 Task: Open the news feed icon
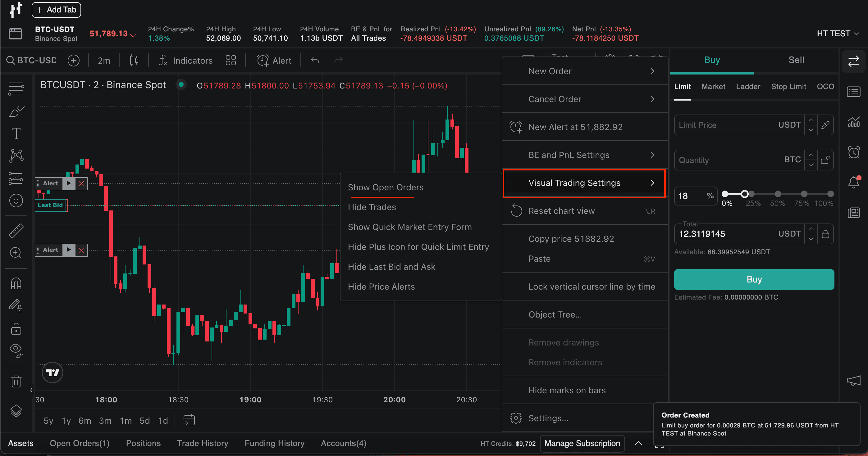pyautogui.click(x=853, y=213)
